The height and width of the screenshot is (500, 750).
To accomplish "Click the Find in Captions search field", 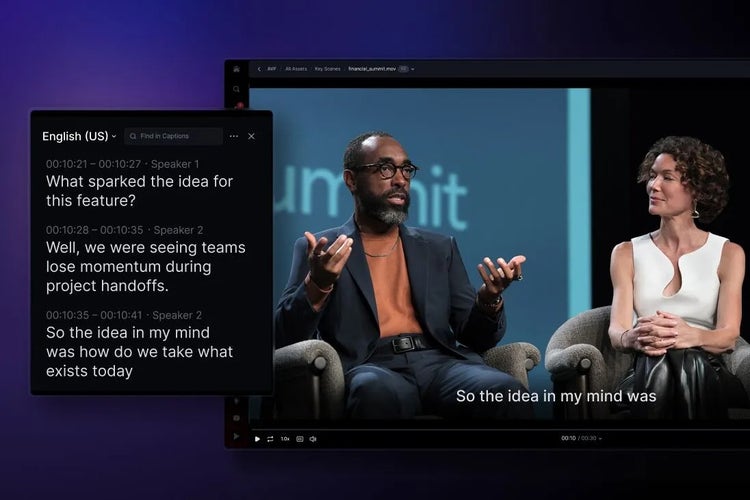I will pyautogui.click(x=173, y=136).
